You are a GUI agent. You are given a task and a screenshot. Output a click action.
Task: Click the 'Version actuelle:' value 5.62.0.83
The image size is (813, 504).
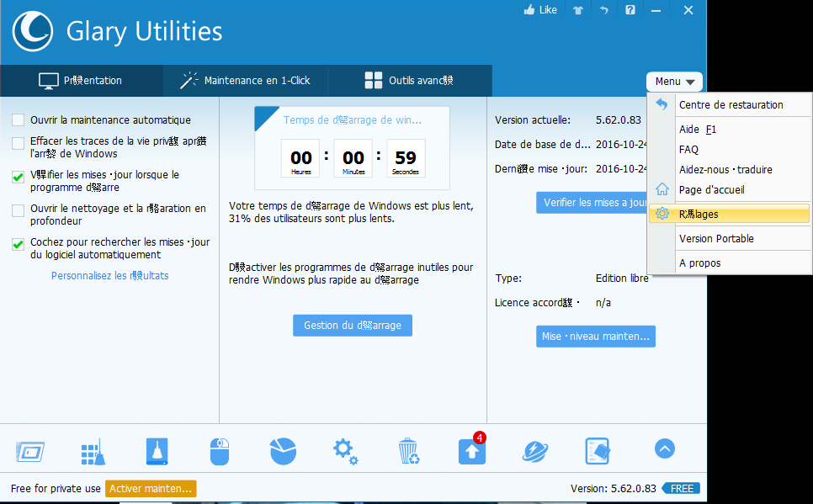click(619, 120)
